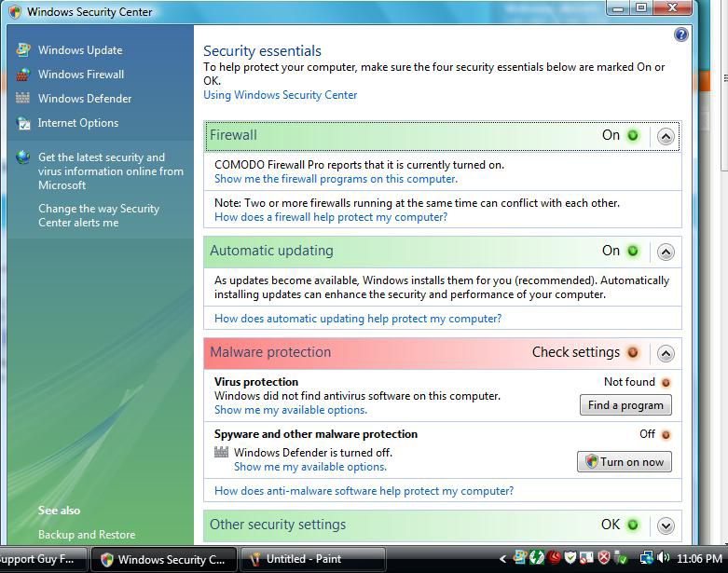Click the Virus protection Not found indicator

(x=666, y=383)
